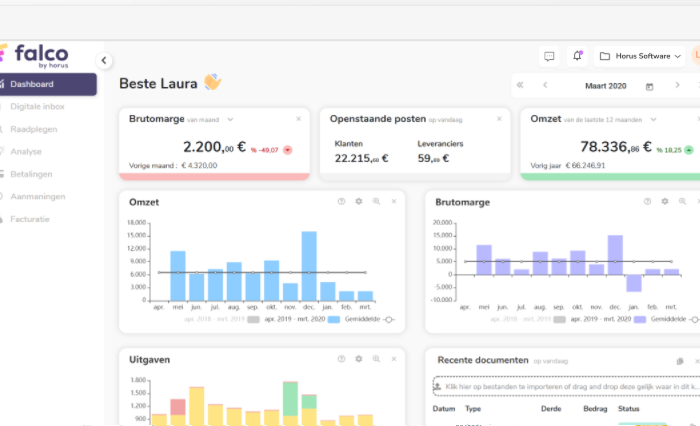Toggle the Gemiddelde line in the Brutomarge legend
The height and width of the screenshot is (426, 700).
point(675,319)
